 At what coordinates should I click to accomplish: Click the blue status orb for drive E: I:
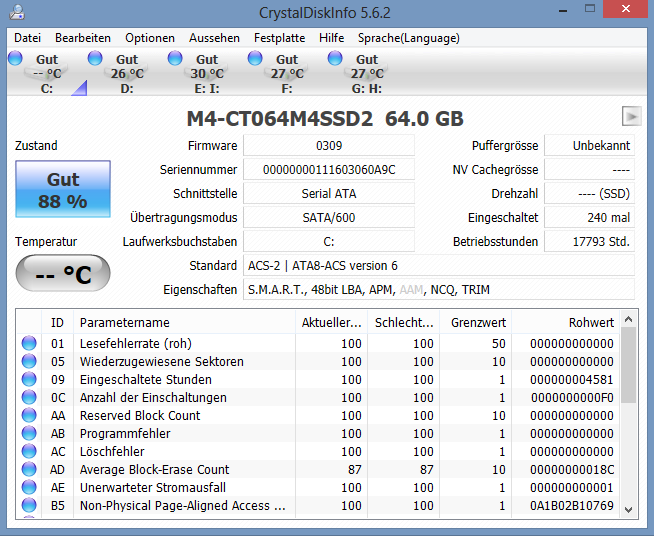click(175, 58)
